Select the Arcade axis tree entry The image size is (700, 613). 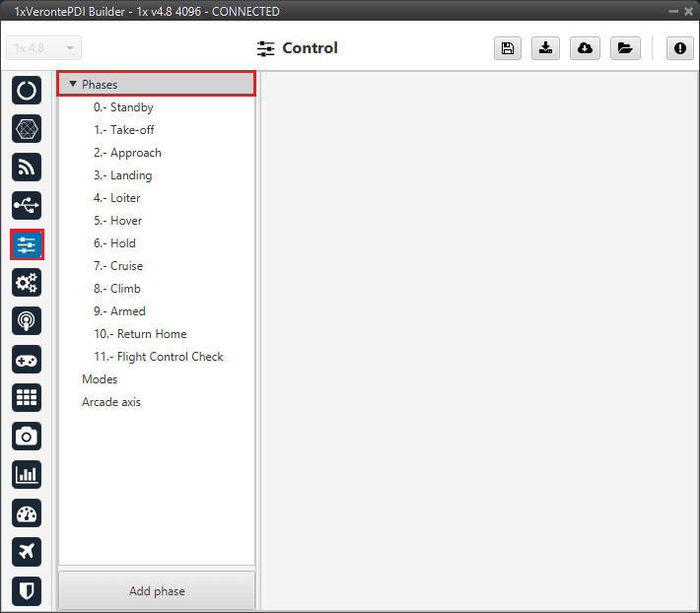111,402
